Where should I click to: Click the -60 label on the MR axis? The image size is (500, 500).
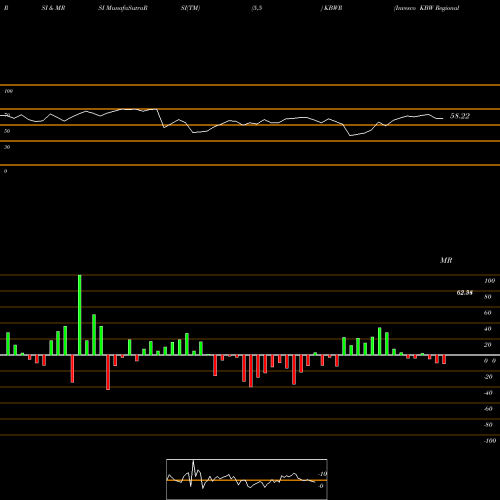(488, 409)
